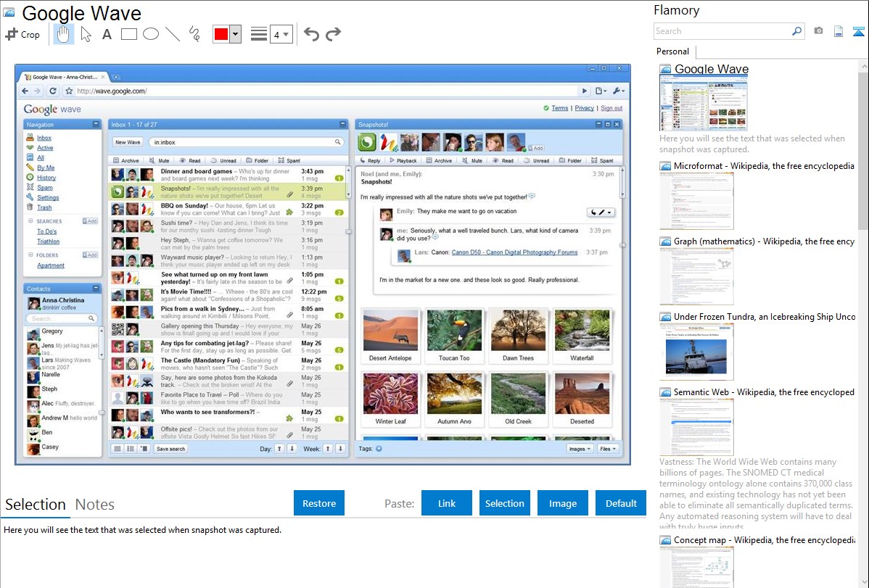Open the wrench menu in the snapshot browser
The width and height of the screenshot is (869, 588).
coord(619,91)
